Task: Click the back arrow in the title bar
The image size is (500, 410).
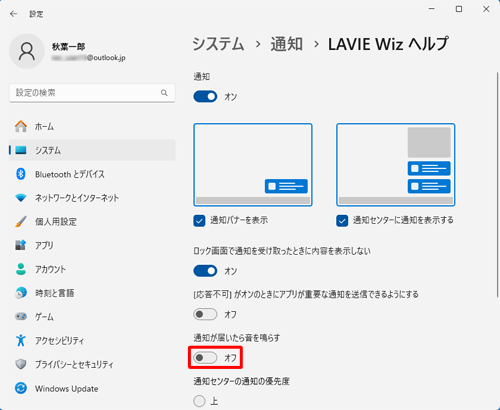Action: pyautogui.click(x=13, y=14)
